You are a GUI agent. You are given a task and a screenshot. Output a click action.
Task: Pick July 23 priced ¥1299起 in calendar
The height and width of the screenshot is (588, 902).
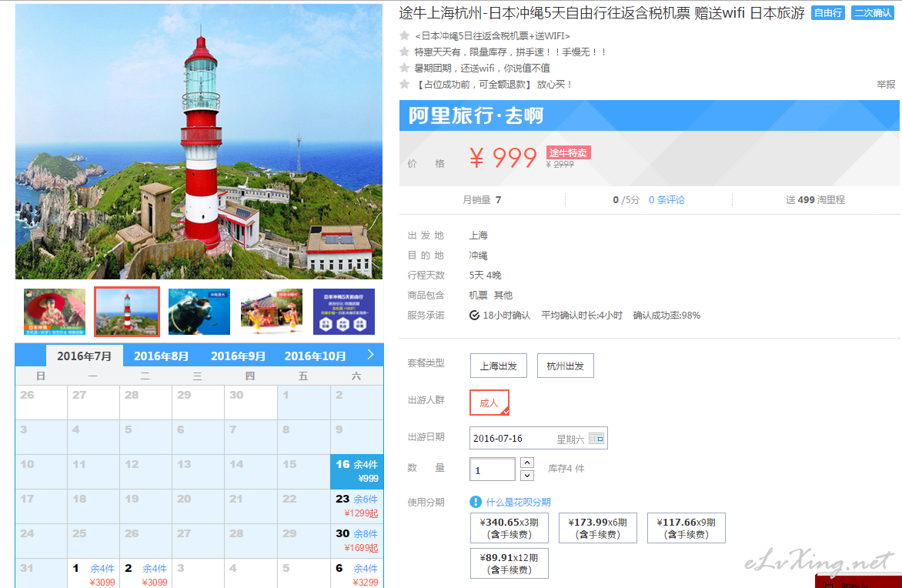356,506
